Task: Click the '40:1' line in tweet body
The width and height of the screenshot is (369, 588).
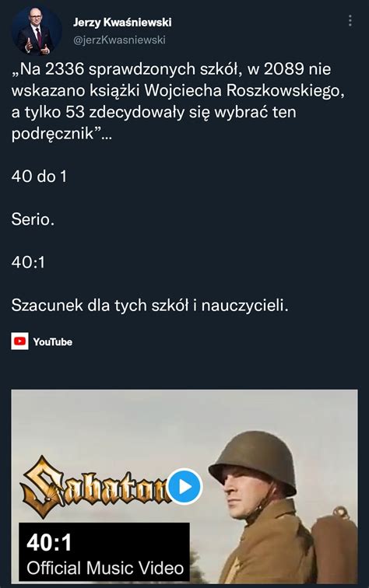Action: coord(28,262)
